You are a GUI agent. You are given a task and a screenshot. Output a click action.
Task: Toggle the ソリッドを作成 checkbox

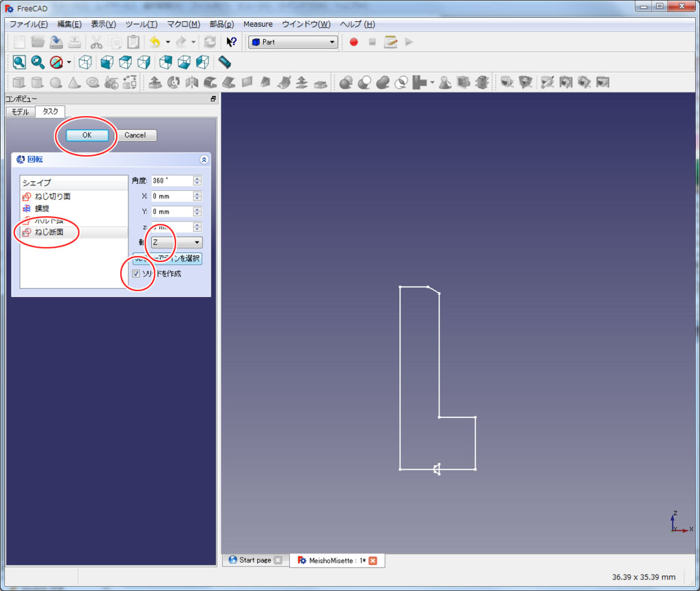136,274
